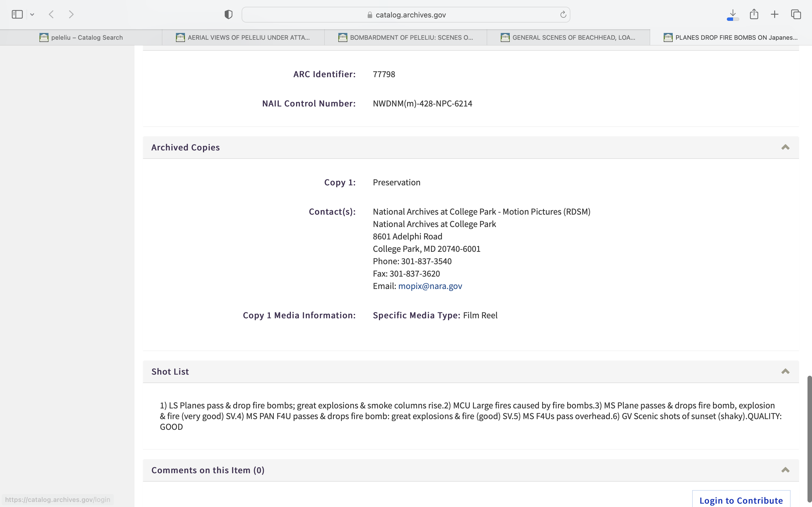The image size is (812, 507).
Task: Switch to peleliu – Catalog Search tab
Action: (x=81, y=37)
